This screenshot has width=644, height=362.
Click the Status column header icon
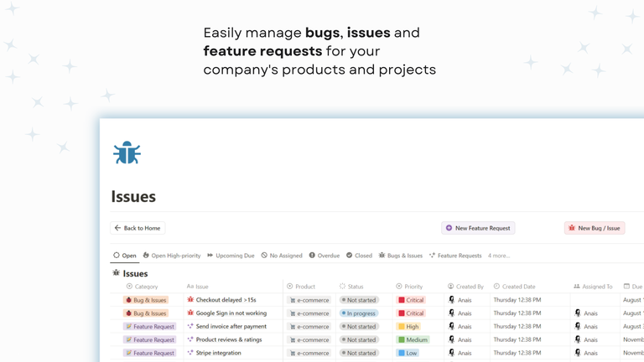click(342, 287)
